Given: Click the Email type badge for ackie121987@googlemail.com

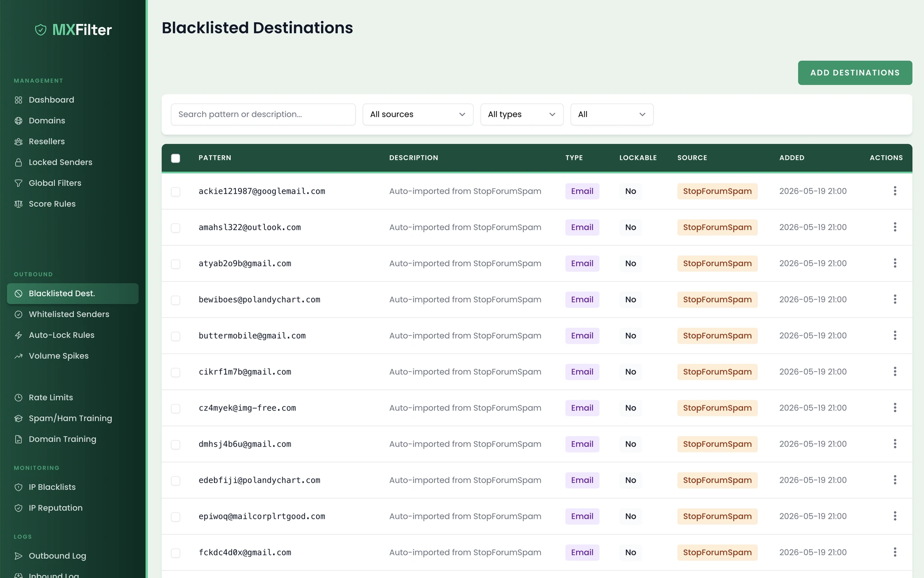Looking at the screenshot, I should 582,191.
